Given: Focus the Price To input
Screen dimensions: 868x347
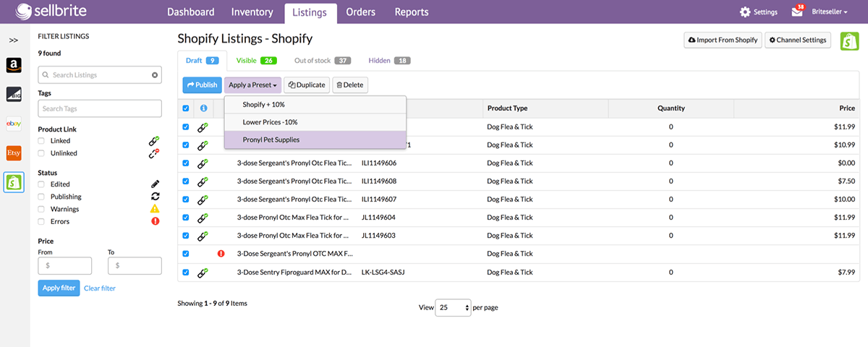Looking at the screenshot, I should [135, 266].
